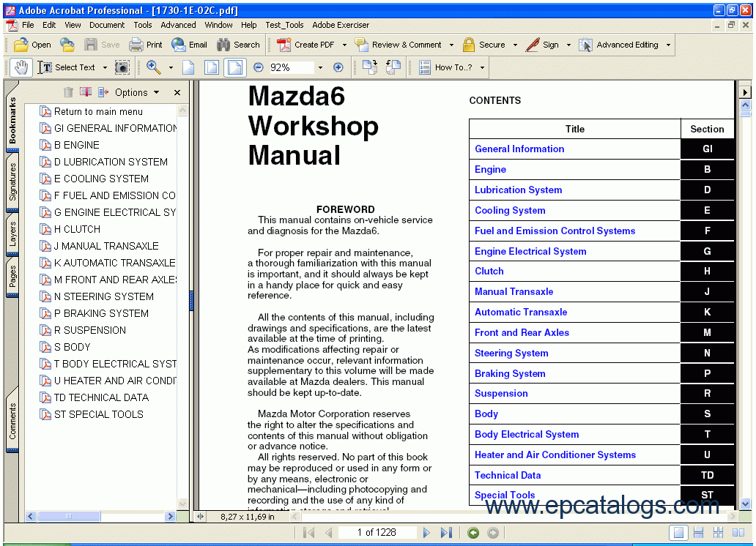Click the Review & Comment icon
Viewport: 756px width, 546px height.
pyautogui.click(x=361, y=45)
